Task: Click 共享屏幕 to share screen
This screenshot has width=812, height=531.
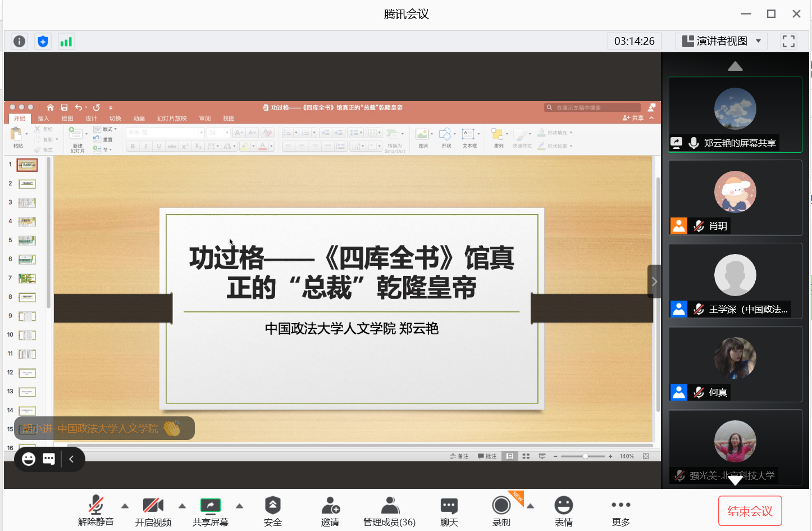Action: click(211, 511)
